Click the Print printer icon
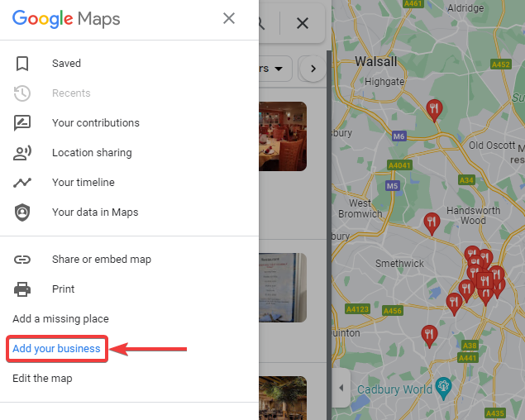This screenshot has width=525, height=420. [x=22, y=289]
